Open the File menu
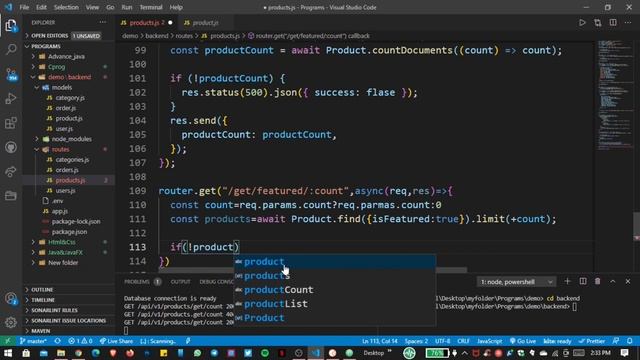This screenshot has width=640, height=360. coord(24,7)
